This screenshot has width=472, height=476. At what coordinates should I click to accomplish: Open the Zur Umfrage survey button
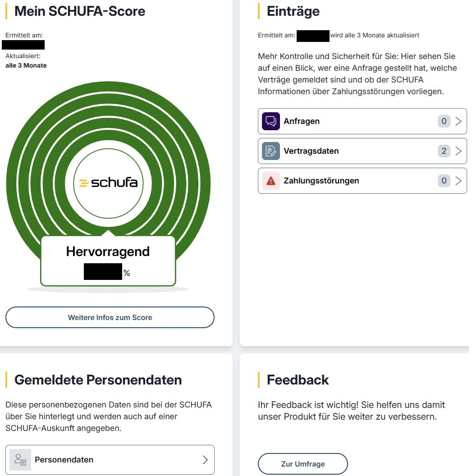coord(303,464)
